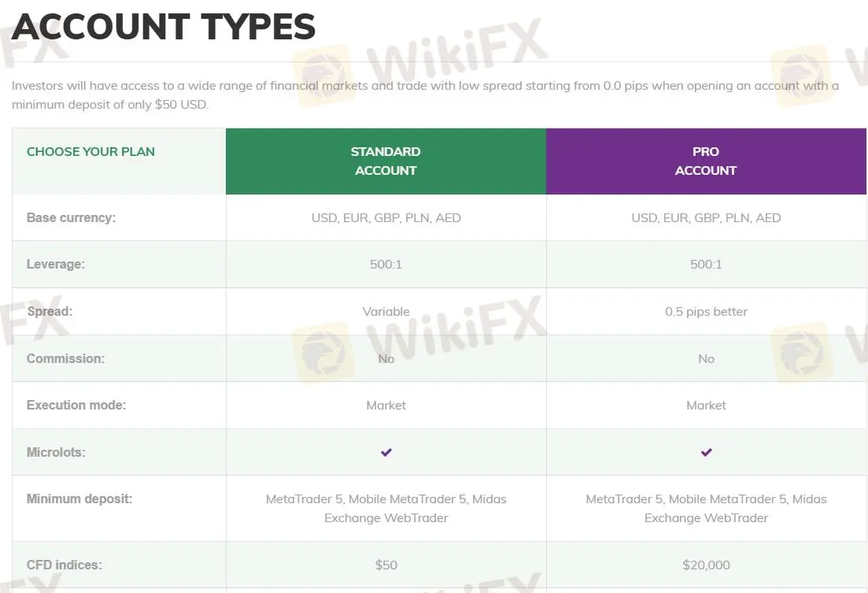Click the Execution mode row label
Screen dimensions: 868x593
pos(76,405)
